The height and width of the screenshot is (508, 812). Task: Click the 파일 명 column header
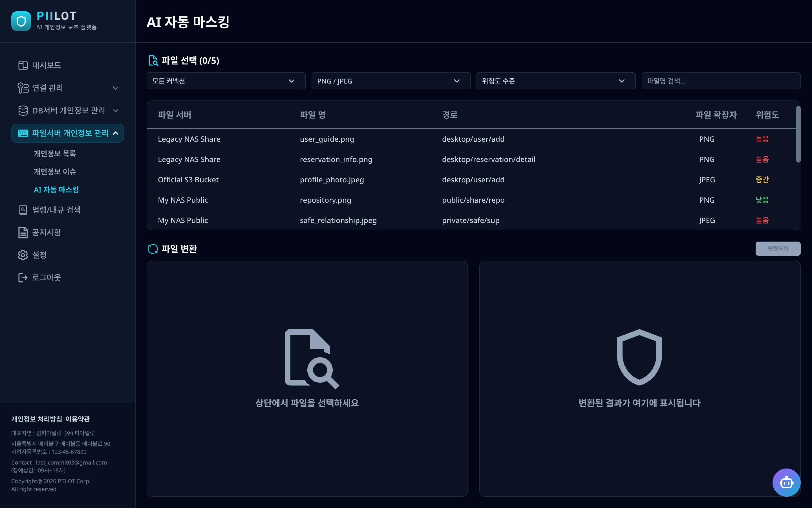pos(313,115)
